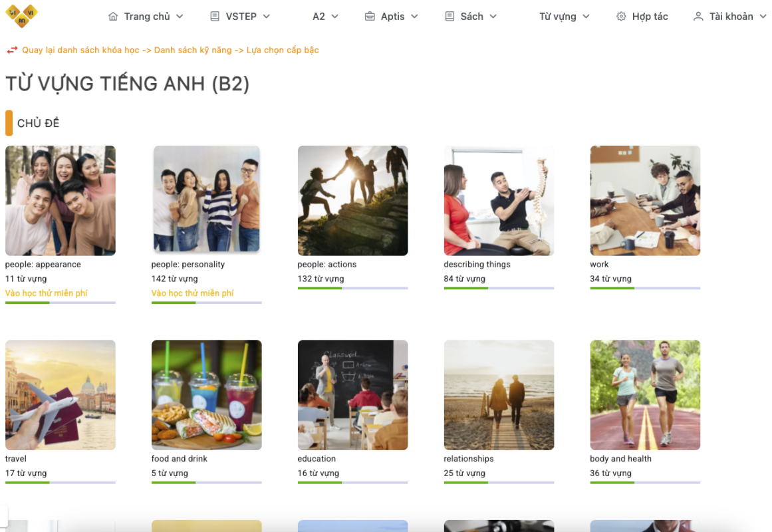
Task: Open the relationships topic image
Action: click(x=499, y=395)
